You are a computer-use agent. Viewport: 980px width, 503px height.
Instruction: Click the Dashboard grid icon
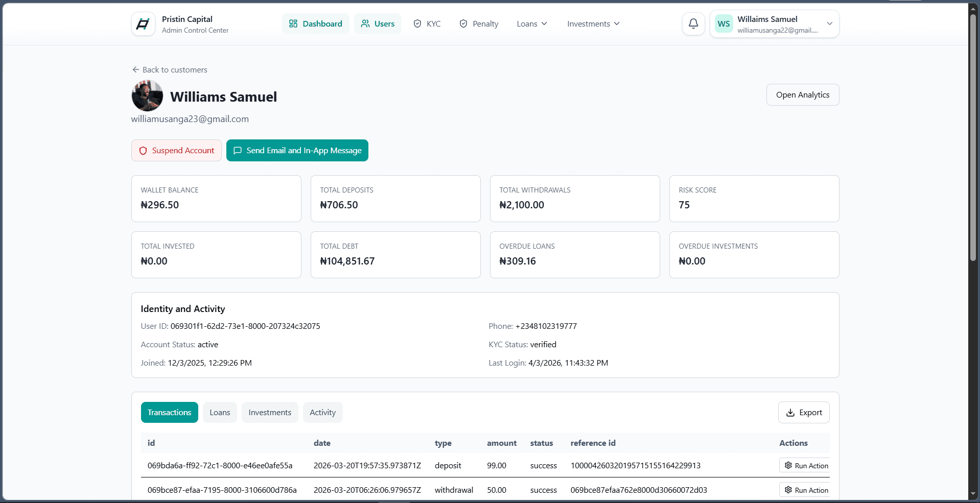tap(293, 23)
